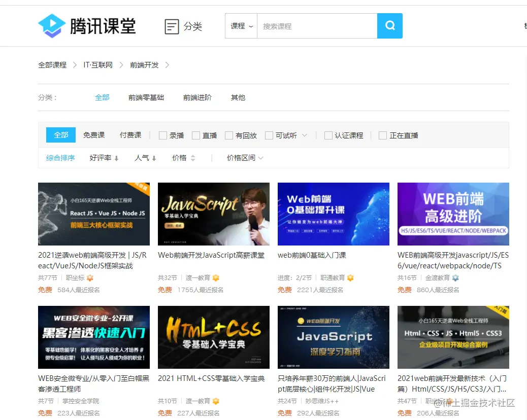The width and height of the screenshot is (527, 420).
Task: Click the 搜索课程 search input field
Action: [x=317, y=26]
